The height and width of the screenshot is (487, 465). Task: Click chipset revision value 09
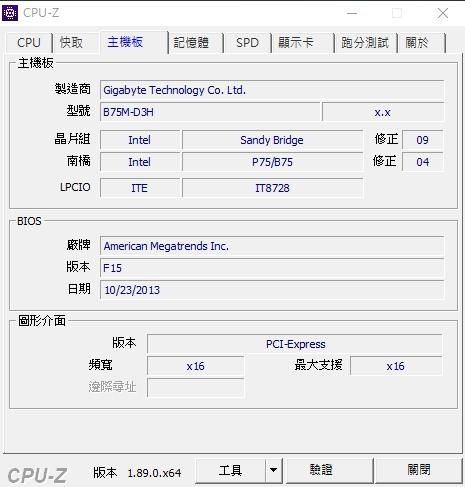(423, 140)
